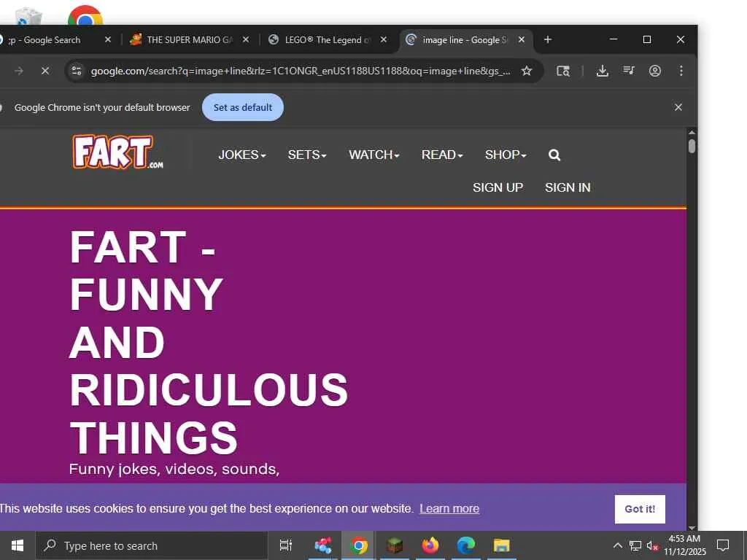Click the search with Lens toolbar icon
This screenshot has width=747, height=560.
pos(563,71)
